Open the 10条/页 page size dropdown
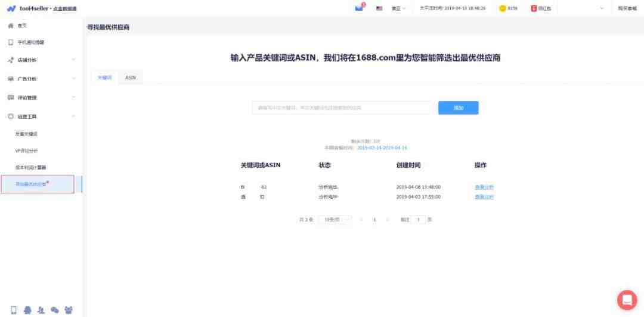Viewport: 644px width, 317px height. [335, 220]
